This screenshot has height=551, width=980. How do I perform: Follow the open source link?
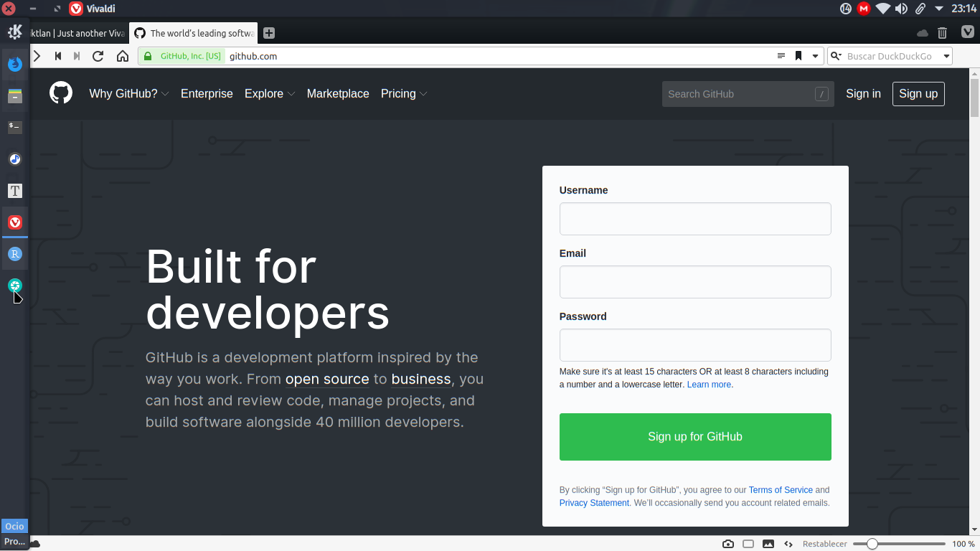click(x=327, y=379)
